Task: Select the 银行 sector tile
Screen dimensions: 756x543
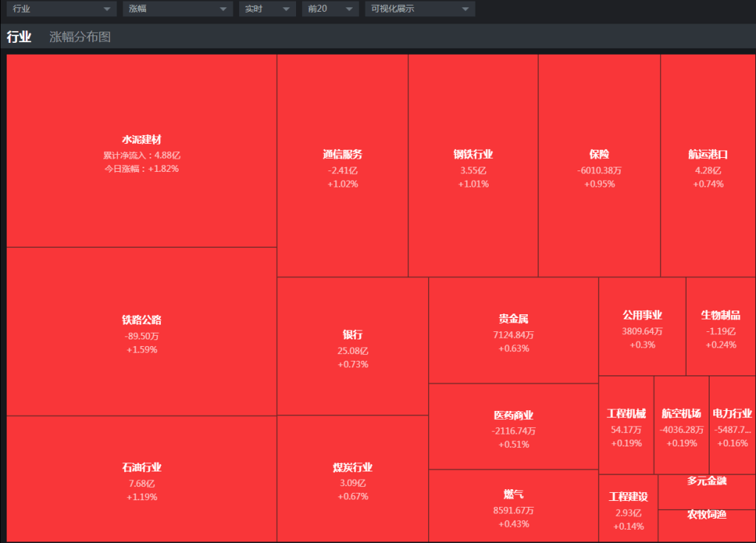Action: 352,346
